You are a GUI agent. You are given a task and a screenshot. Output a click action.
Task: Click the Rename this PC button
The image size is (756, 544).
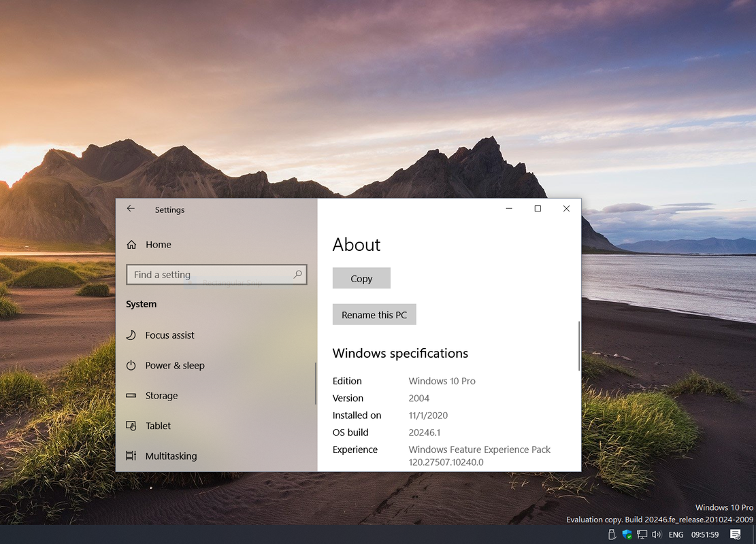click(x=374, y=315)
